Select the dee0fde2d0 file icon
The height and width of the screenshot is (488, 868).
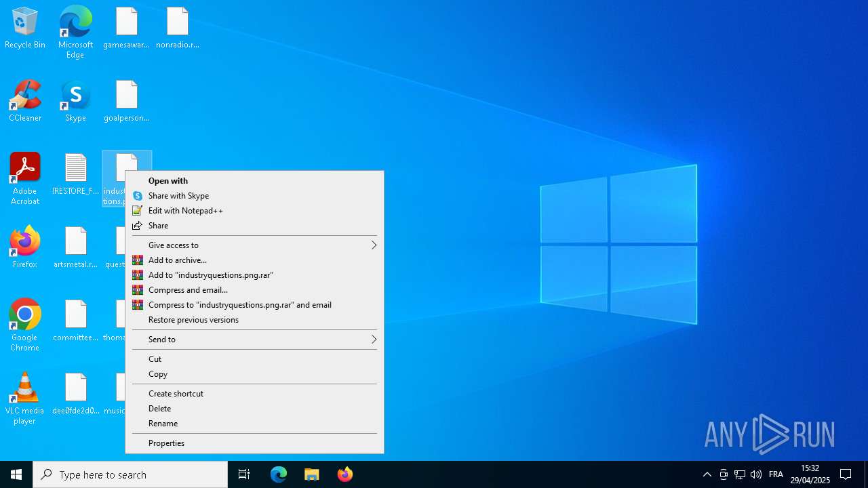pyautogui.click(x=75, y=394)
